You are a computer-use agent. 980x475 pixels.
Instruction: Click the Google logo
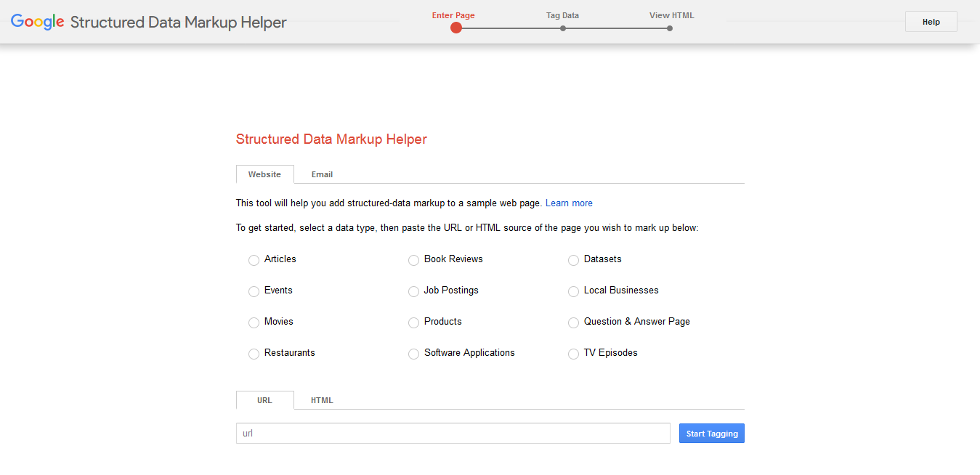(x=37, y=22)
